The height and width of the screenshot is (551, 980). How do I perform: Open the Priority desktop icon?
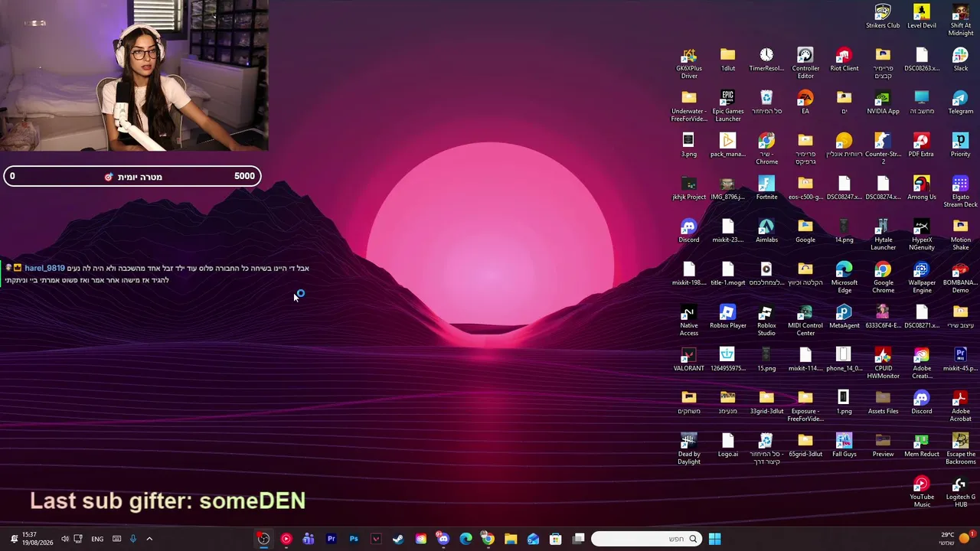960,145
